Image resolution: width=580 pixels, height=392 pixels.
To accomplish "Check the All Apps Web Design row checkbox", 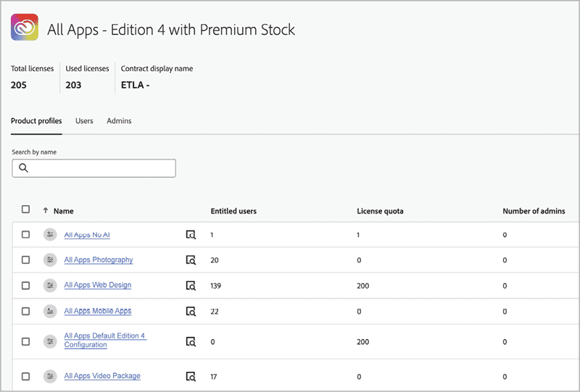I will (x=25, y=285).
